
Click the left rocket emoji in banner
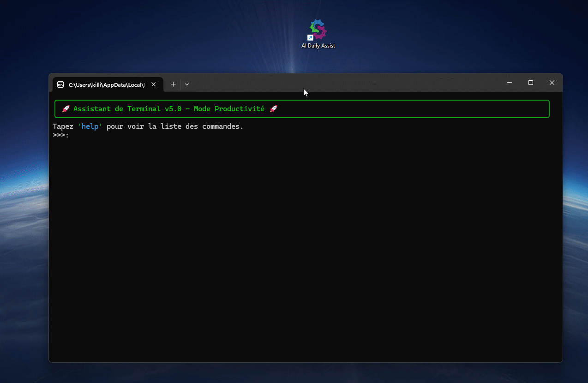(66, 109)
